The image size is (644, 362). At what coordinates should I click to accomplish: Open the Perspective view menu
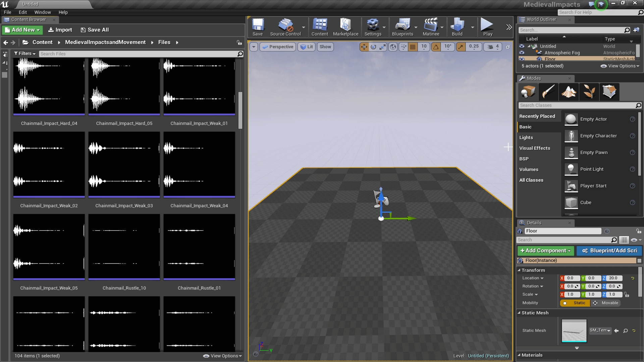coord(278,47)
